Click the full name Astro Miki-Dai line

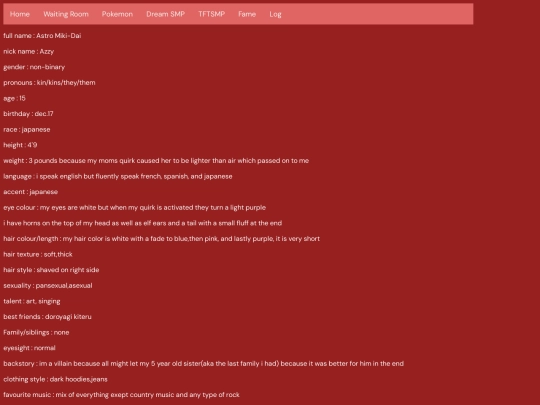tap(42, 35)
